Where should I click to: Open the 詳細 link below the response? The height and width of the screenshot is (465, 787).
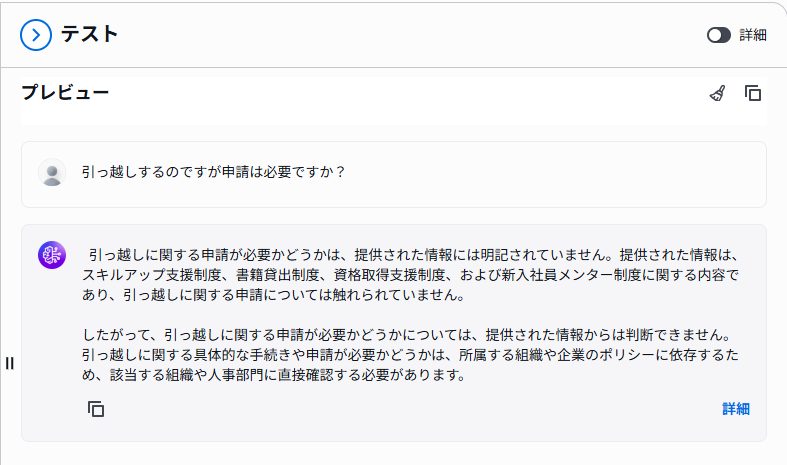pyautogui.click(x=736, y=408)
